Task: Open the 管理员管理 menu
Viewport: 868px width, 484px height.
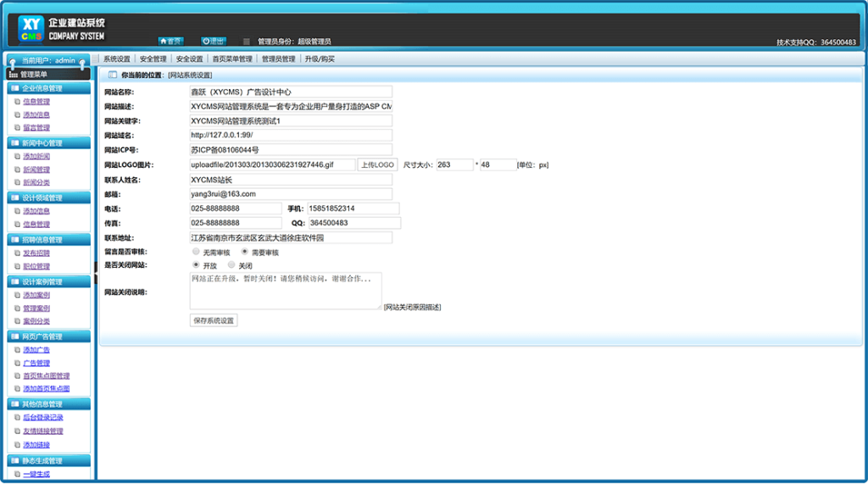Action: pyautogui.click(x=278, y=58)
